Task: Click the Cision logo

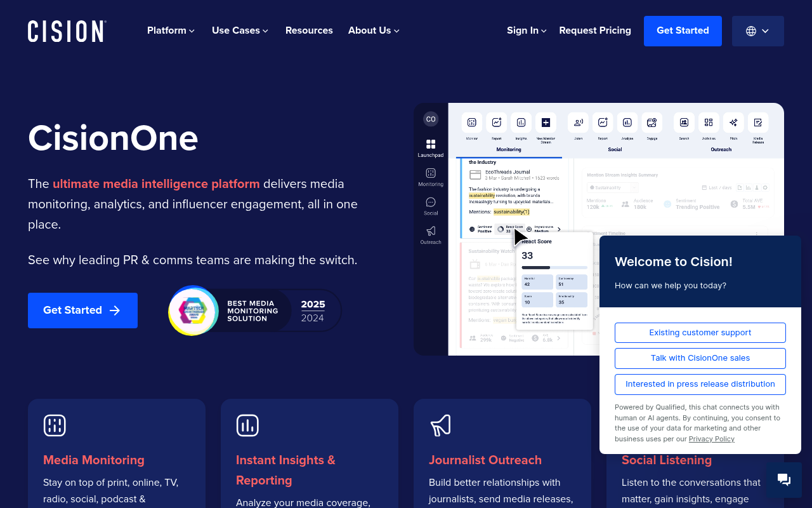Action: 67,31
